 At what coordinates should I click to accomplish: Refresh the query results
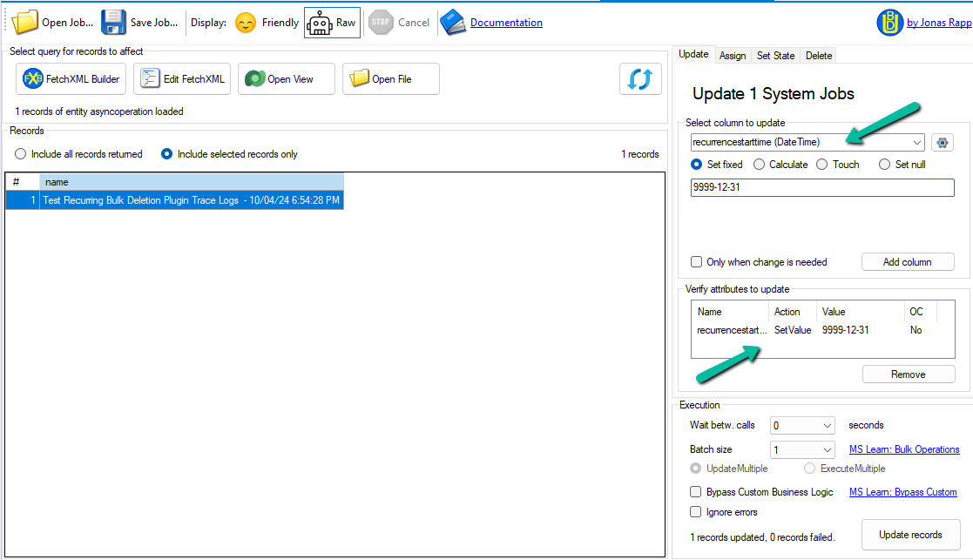[x=640, y=78]
